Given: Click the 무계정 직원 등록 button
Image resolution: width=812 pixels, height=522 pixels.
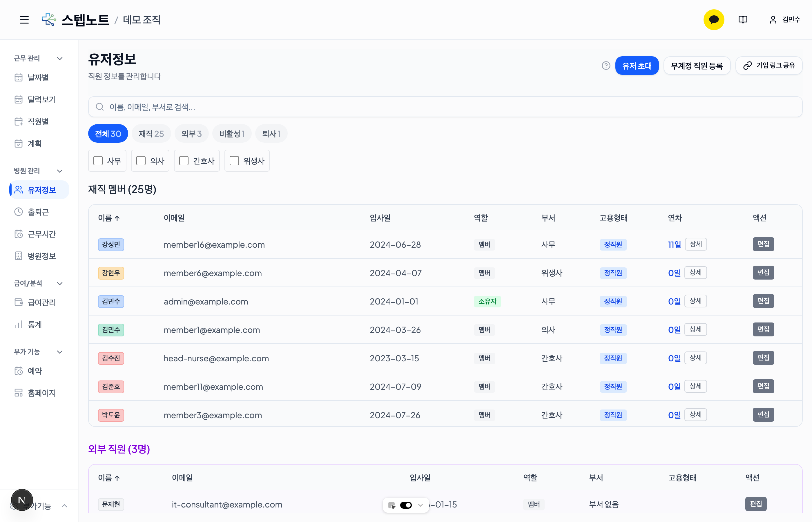Looking at the screenshot, I should (697, 66).
